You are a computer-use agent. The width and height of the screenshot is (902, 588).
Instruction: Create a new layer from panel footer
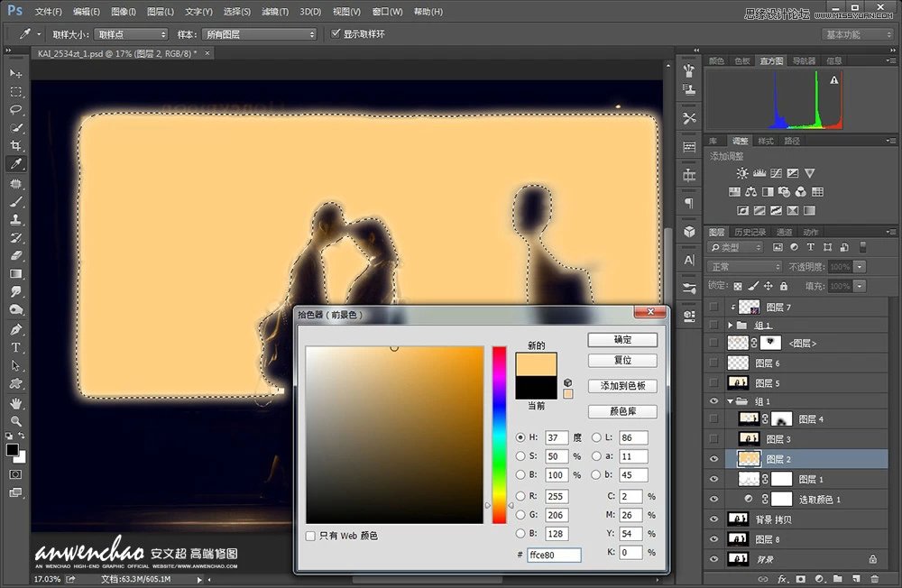[x=856, y=579]
